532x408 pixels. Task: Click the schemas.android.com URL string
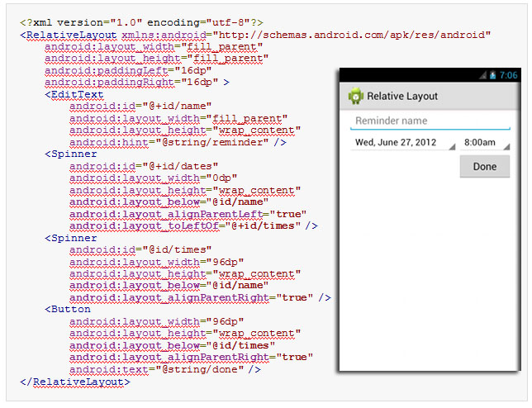click(352, 36)
